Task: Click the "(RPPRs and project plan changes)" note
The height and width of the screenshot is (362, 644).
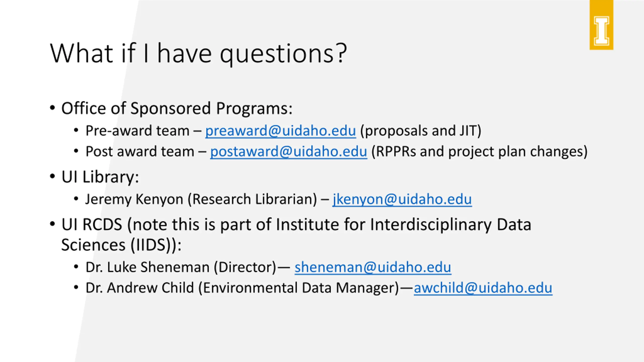Action: tap(479, 152)
